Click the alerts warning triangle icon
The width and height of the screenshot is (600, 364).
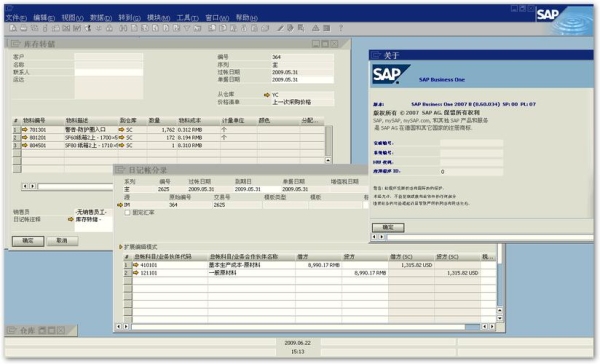click(x=315, y=28)
